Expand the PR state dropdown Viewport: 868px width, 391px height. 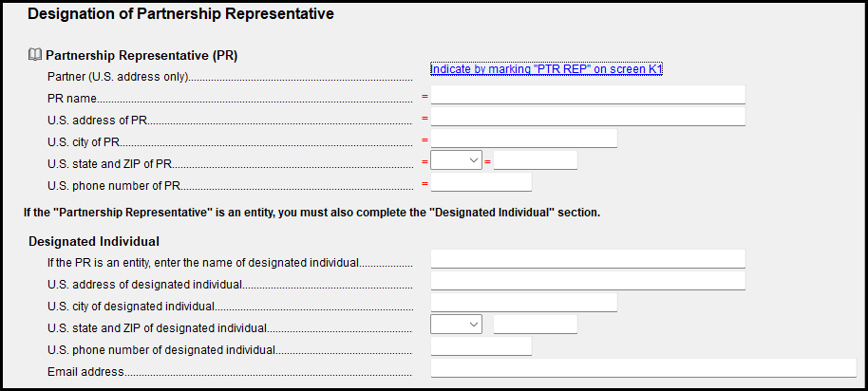457,160
